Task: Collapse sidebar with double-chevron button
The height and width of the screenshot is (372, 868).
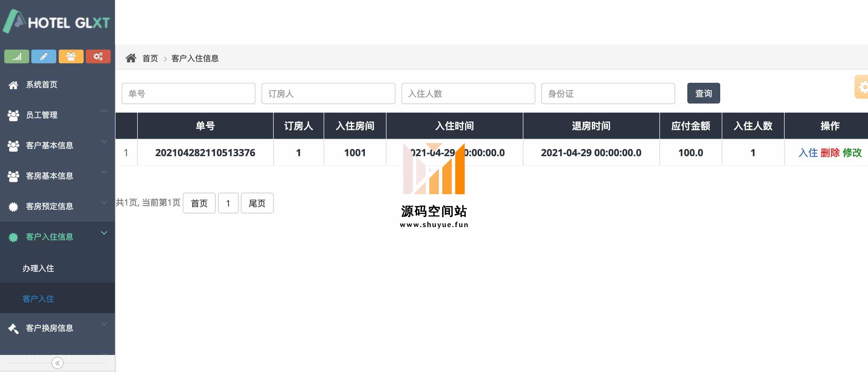Action: coord(57,363)
